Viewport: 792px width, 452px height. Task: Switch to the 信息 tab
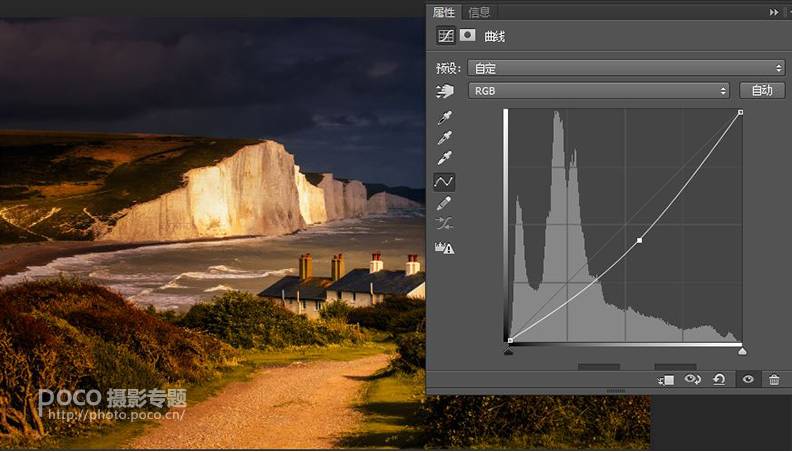point(478,12)
